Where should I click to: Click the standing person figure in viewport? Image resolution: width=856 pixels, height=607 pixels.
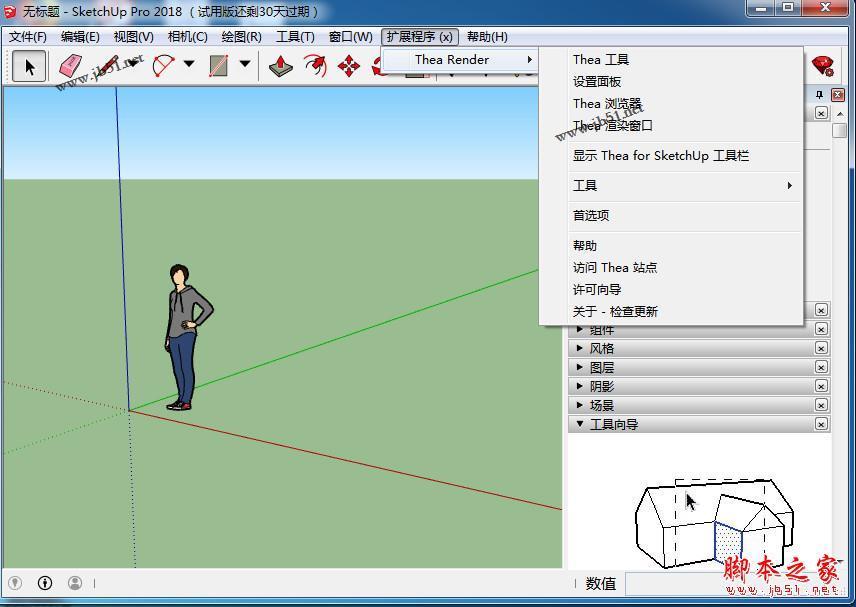coord(187,337)
